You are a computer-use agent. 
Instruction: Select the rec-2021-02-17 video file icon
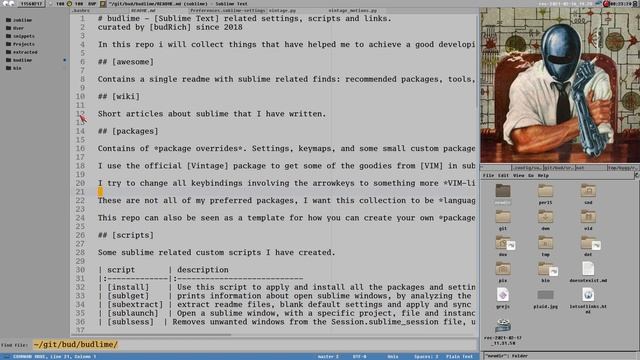tap(503, 326)
